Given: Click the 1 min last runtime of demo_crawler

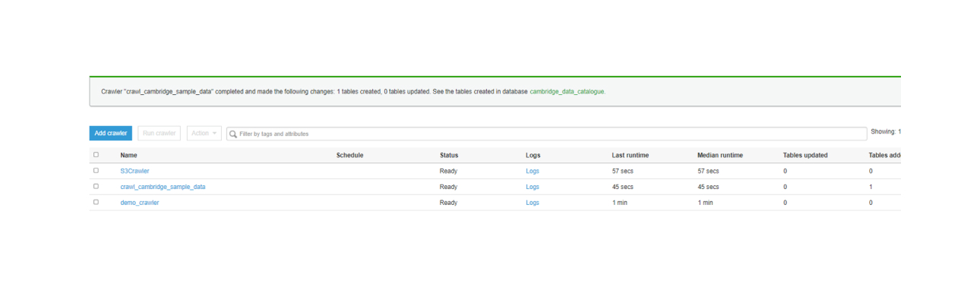Looking at the screenshot, I should pyautogui.click(x=620, y=203).
